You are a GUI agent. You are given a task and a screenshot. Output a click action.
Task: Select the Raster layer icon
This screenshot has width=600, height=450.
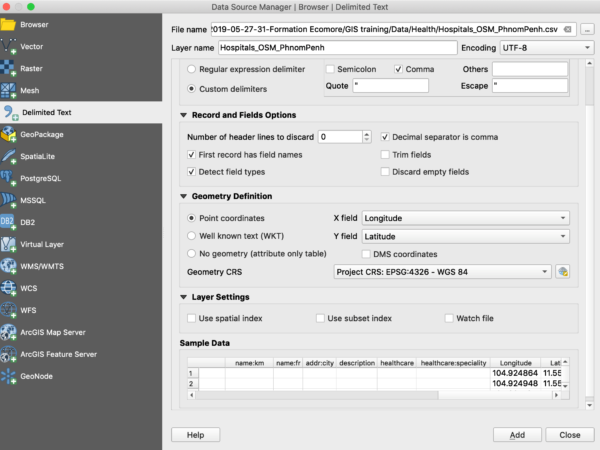click(x=8, y=68)
